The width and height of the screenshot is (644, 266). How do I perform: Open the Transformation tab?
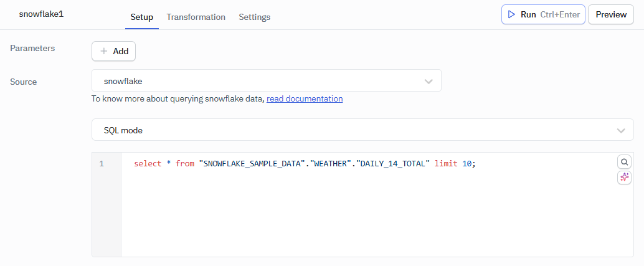(196, 17)
